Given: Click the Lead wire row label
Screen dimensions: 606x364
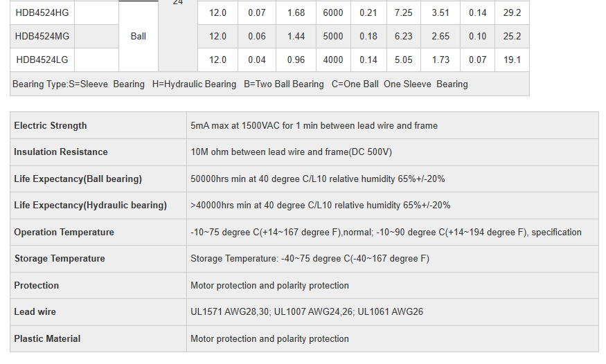Looking at the screenshot, I should point(35,311).
